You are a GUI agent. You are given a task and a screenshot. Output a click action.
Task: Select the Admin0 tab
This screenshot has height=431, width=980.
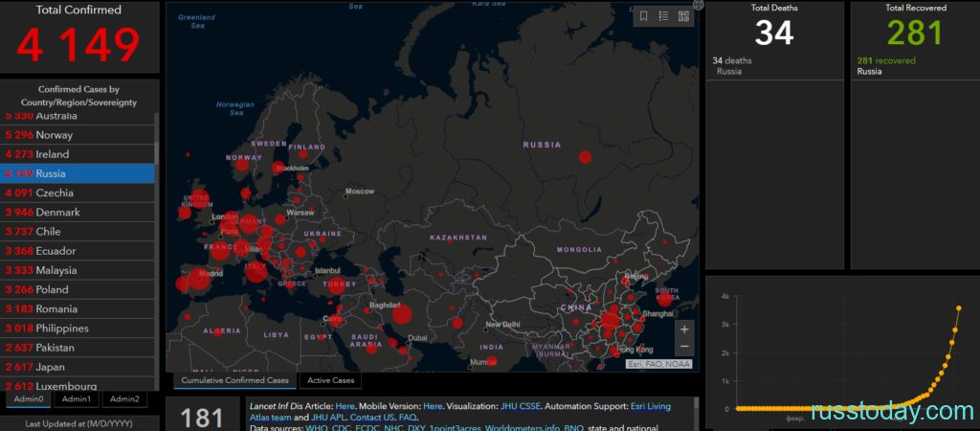coord(29,399)
